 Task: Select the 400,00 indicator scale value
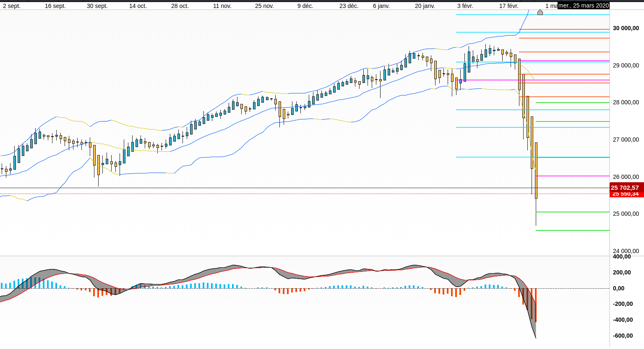pos(622,256)
